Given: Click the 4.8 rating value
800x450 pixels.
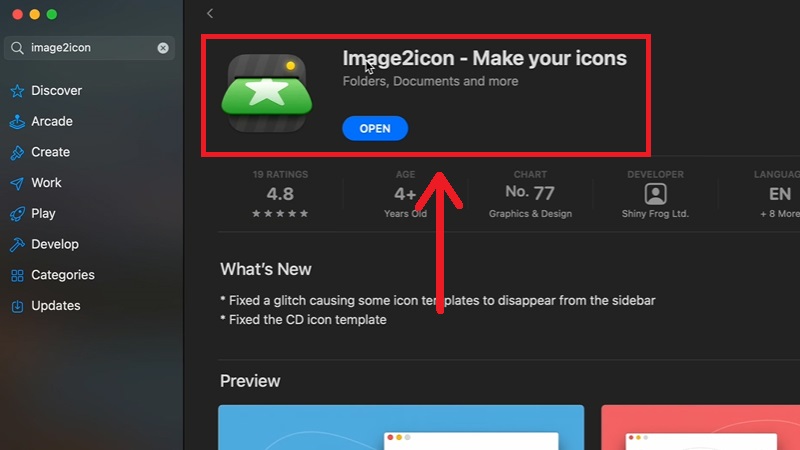Looking at the screenshot, I should pos(280,194).
